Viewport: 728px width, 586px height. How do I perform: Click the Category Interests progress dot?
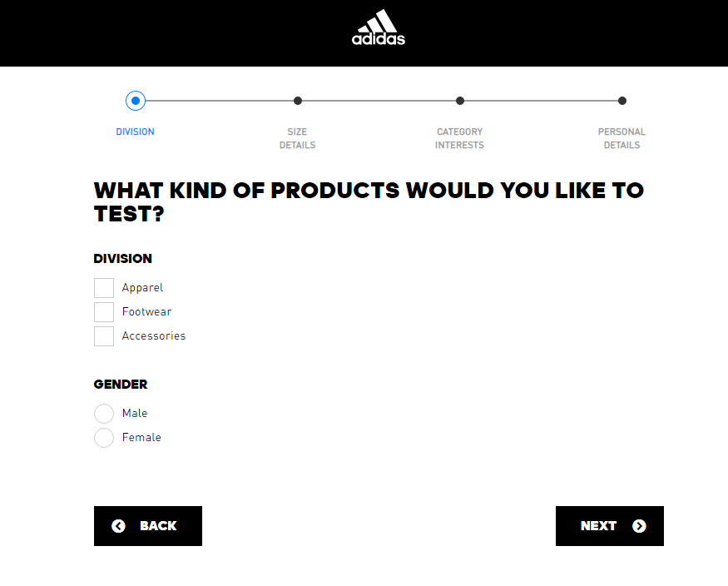tap(459, 100)
